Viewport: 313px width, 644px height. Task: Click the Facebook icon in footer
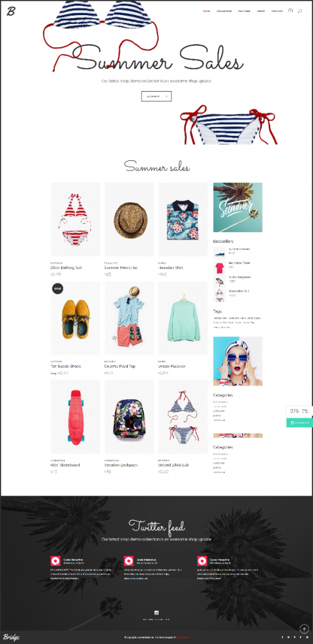[282, 638]
